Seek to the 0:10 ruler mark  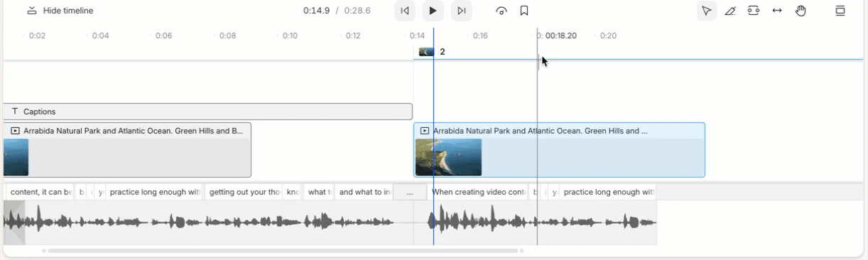coord(290,36)
